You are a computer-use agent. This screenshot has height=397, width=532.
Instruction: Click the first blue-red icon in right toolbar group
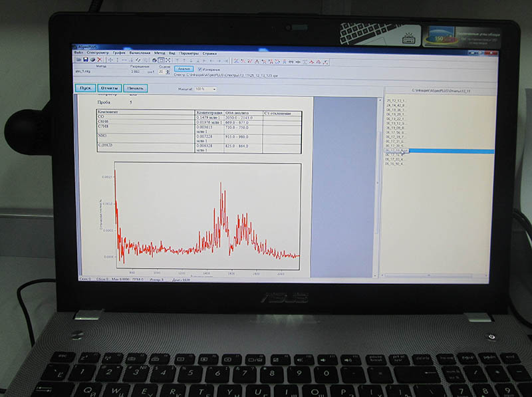coord(236,61)
